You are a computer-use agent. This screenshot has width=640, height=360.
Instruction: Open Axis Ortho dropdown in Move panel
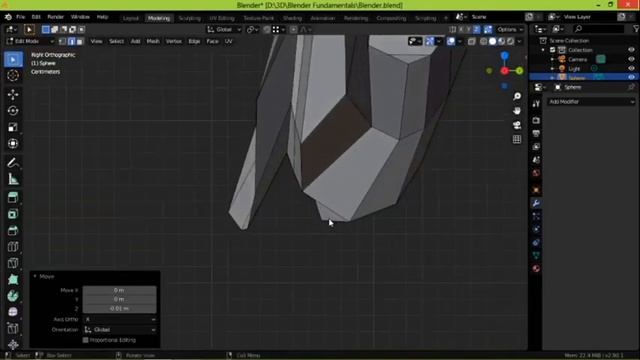pyautogui.click(x=120, y=319)
